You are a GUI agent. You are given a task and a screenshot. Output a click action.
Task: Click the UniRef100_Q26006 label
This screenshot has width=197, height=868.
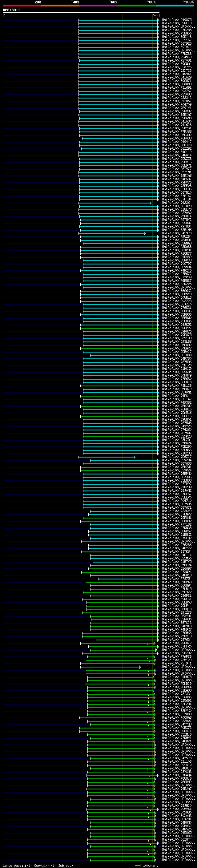177,697
